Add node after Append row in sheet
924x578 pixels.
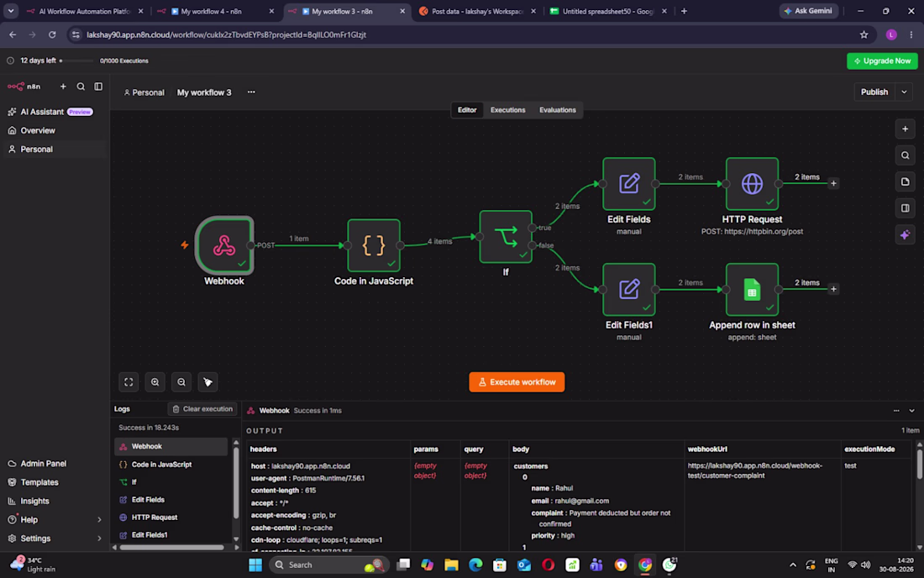(833, 289)
